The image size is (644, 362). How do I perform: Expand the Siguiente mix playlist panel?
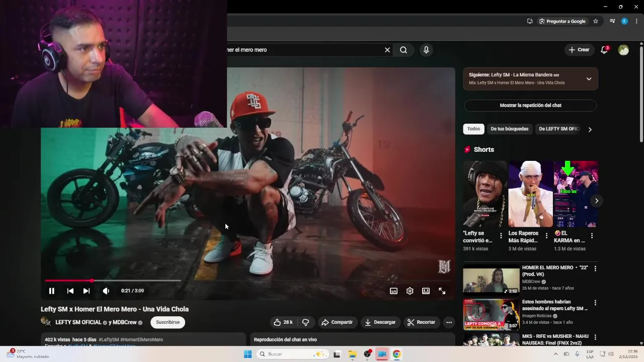589,79
